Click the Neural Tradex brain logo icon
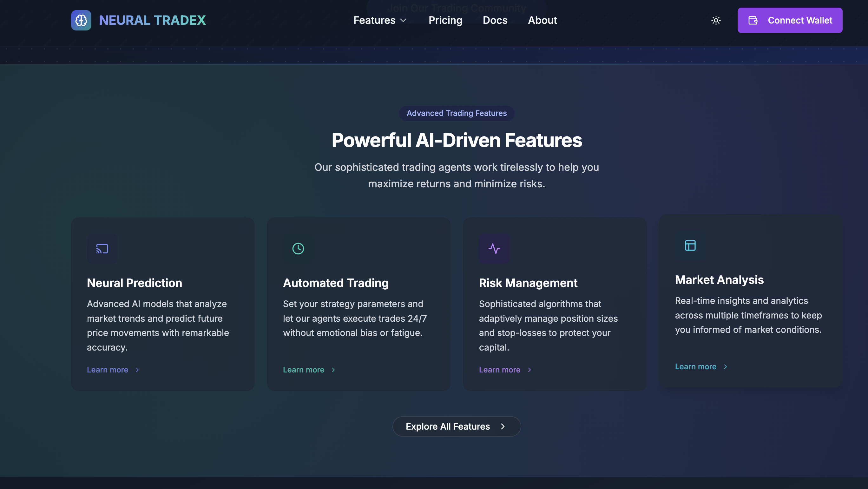868x489 pixels. point(81,20)
